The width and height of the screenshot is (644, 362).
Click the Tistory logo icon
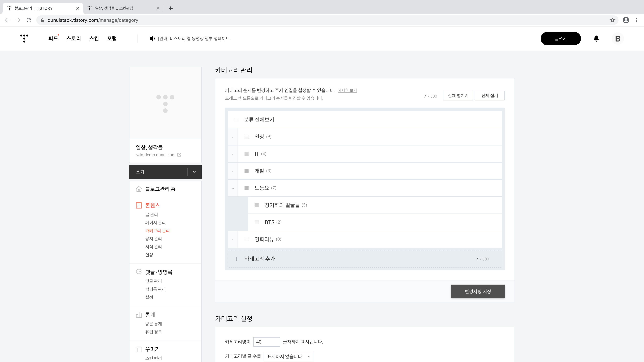[24, 38]
